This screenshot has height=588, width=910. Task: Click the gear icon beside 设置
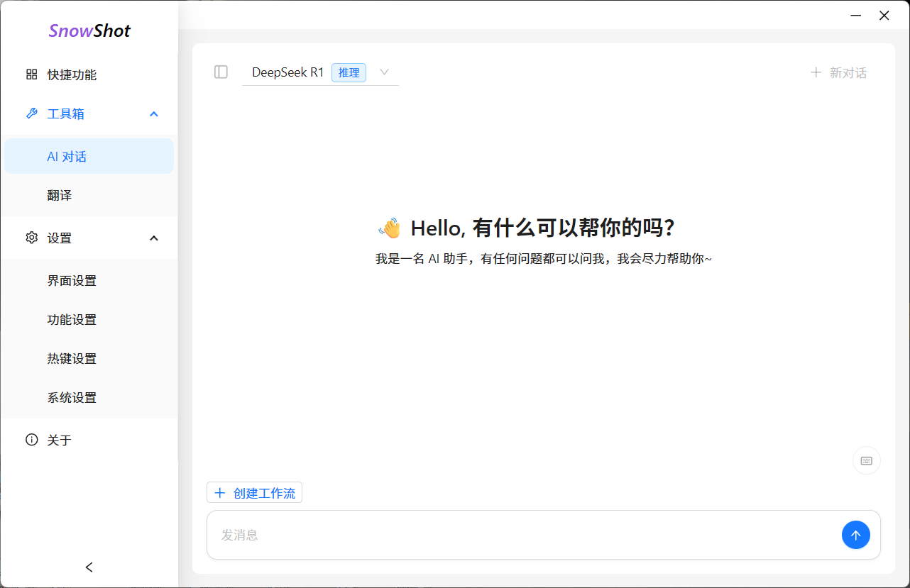[31, 238]
